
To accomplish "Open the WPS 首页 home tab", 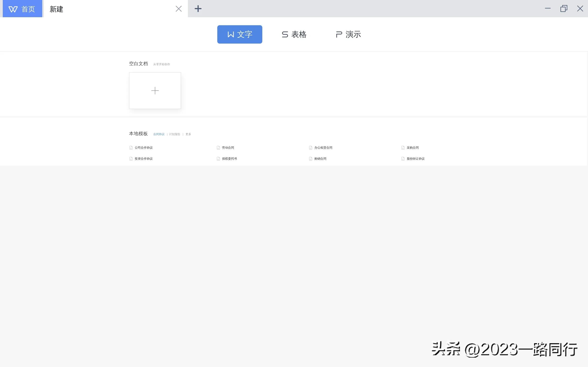I will tap(22, 9).
